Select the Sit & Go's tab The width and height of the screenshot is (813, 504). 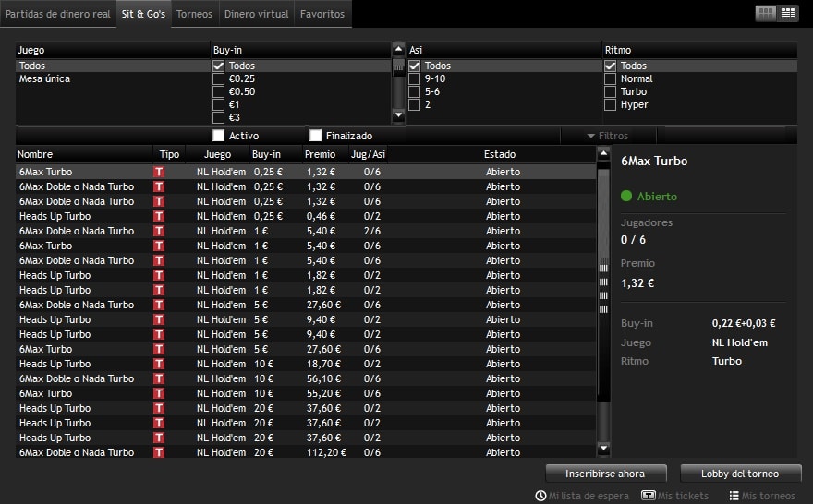click(143, 14)
